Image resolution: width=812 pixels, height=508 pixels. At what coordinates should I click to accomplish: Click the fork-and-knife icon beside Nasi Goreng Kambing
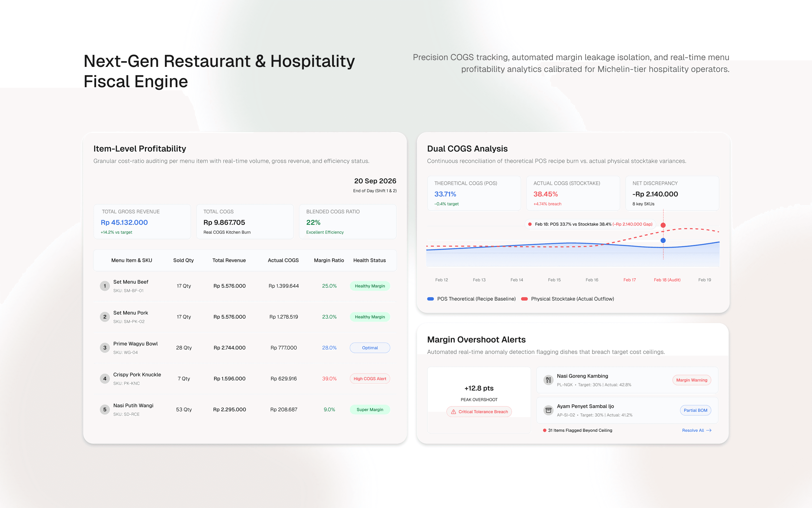pos(548,380)
